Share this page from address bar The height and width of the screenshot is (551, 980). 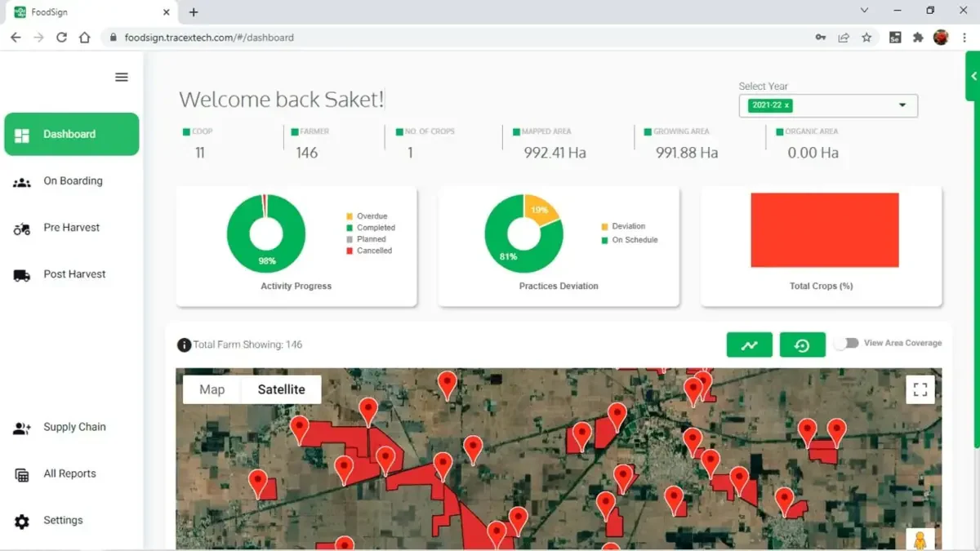tap(844, 38)
